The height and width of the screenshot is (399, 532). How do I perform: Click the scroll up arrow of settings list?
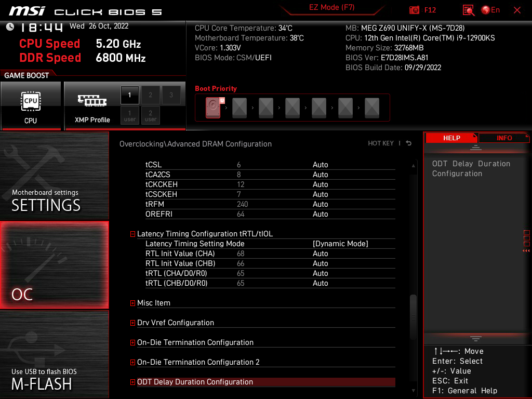pos(413,166)
